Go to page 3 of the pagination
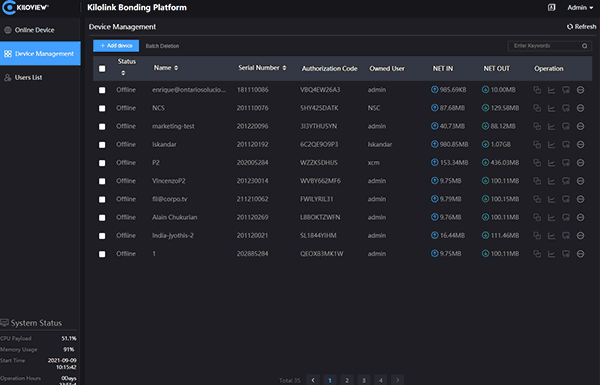The height and width of the screenshot is (385, 600). (364, 380)
